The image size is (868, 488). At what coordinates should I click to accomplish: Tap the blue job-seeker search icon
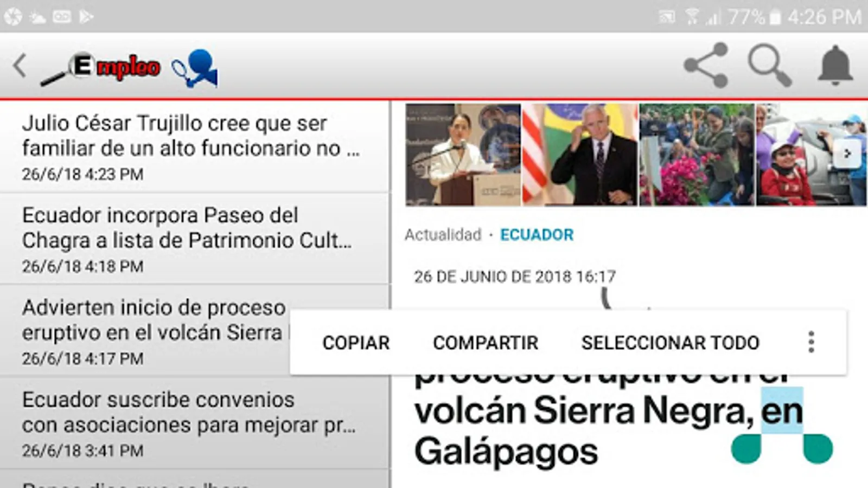point(195,68)
